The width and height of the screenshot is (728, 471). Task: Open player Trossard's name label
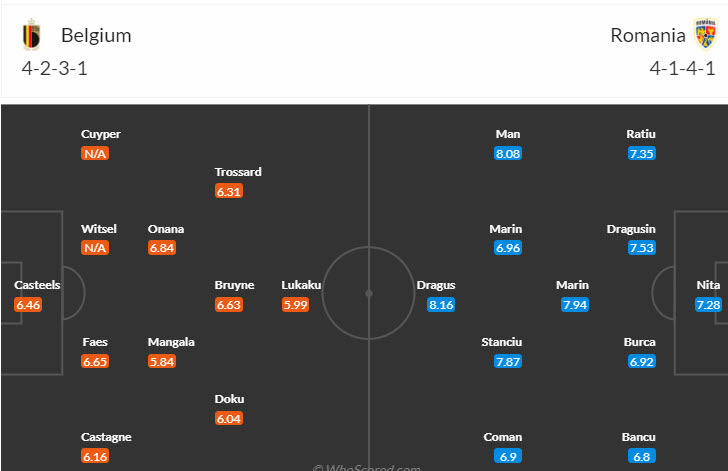click(238, 172)
